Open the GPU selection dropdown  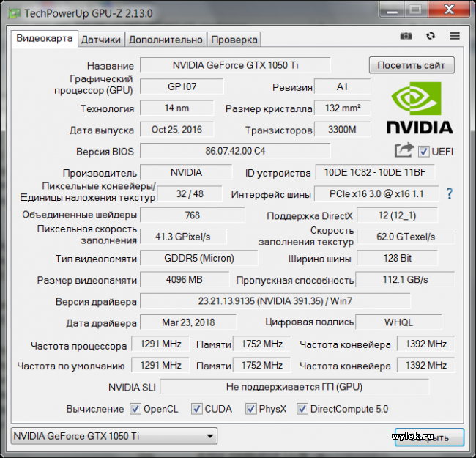coord(114,436)
